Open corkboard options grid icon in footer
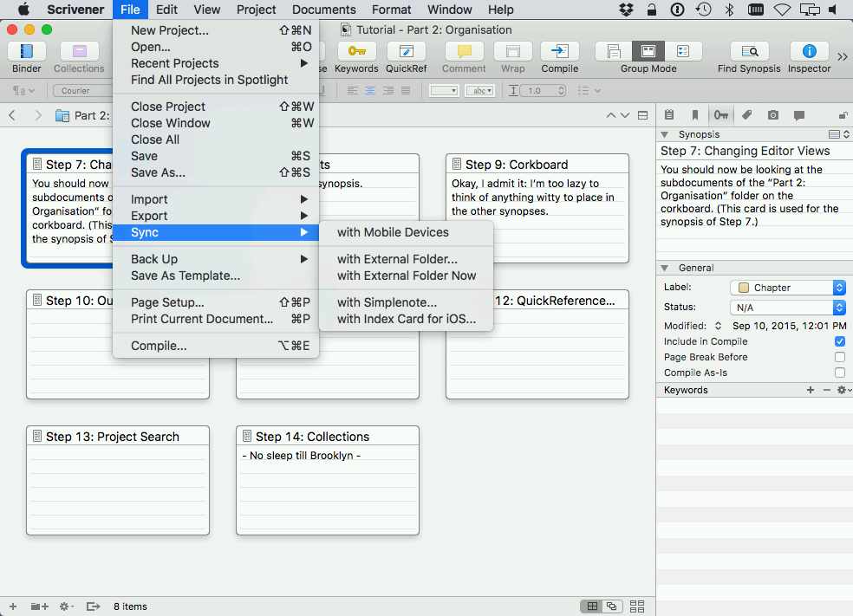853x616 pixels. pos(637,606)
